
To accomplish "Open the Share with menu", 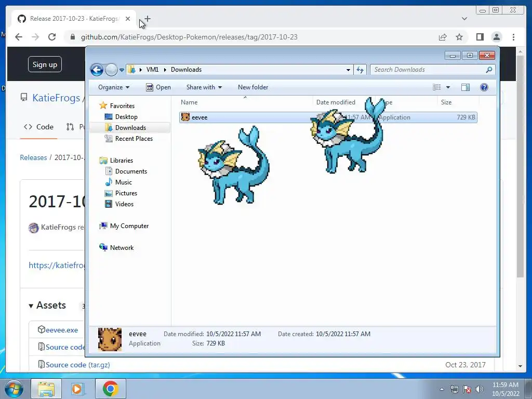I will pos(204,87).
